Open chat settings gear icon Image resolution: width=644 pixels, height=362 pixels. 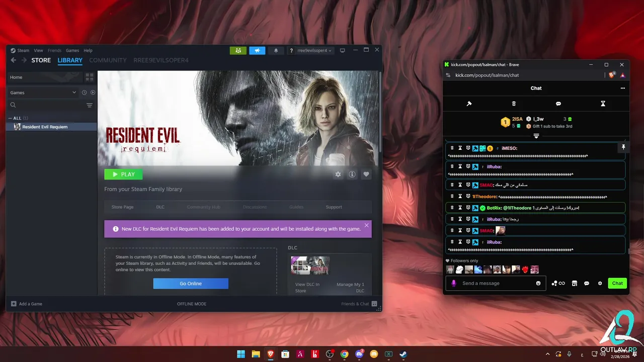tap(600, 283)
